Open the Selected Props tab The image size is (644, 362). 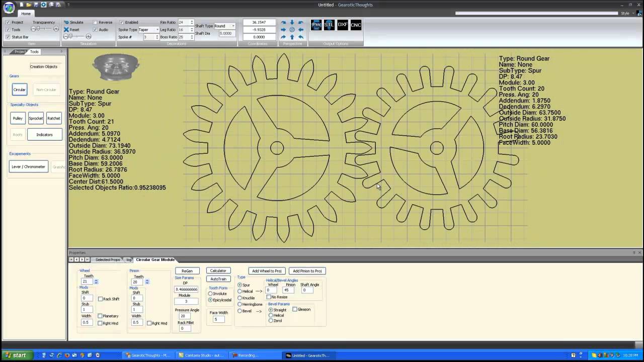[108, 259]
